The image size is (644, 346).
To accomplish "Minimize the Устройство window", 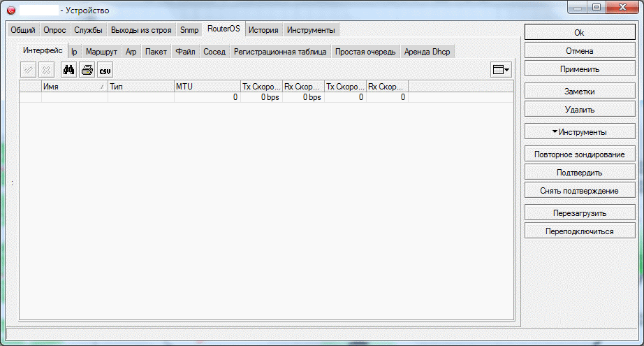I will [x=578, y=7].
